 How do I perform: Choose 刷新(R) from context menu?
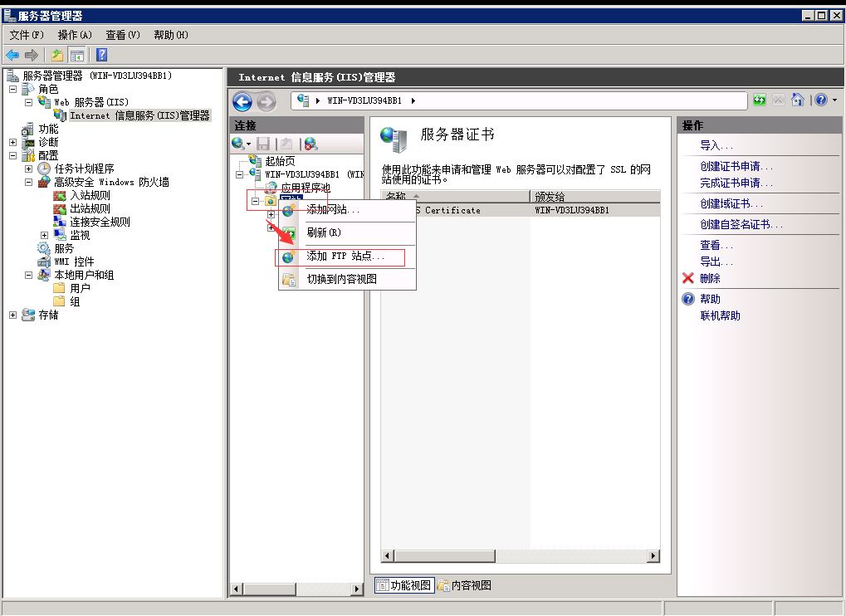347,232
